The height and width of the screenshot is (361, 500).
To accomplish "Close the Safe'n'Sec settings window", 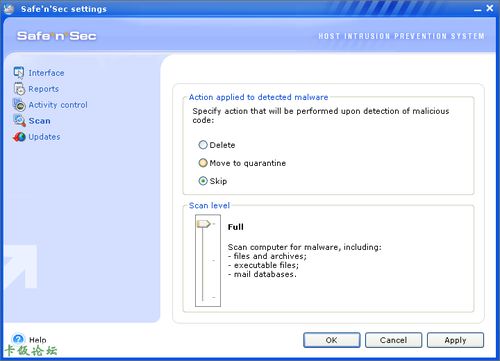I will (x=490, y=8).
